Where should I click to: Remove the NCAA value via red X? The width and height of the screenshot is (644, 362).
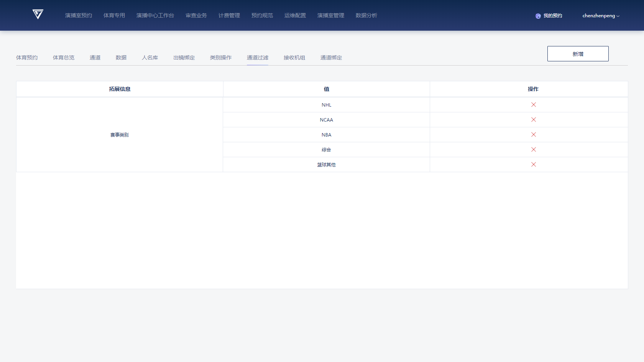[x=533, y=120]
